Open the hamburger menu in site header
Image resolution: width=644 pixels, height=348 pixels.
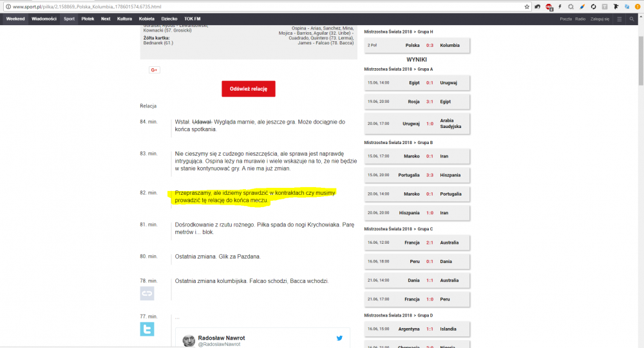[619, 19]
